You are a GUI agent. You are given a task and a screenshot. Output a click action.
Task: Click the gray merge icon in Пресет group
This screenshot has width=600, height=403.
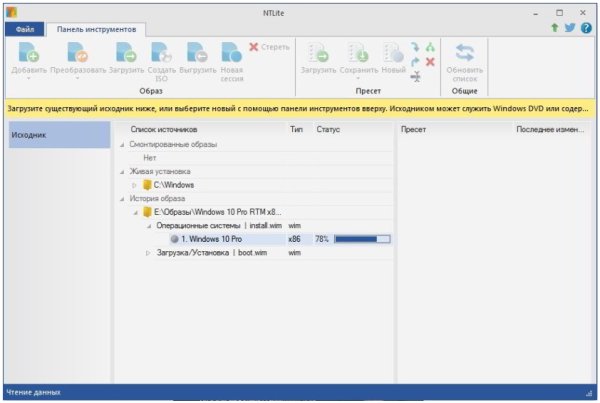click(x=416, y=77)
